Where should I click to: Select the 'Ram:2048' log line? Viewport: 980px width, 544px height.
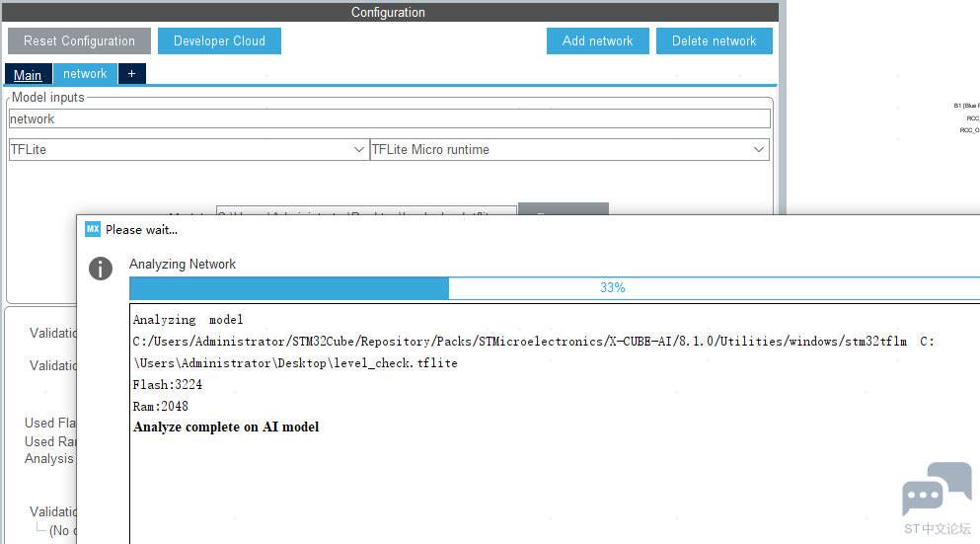click(x=161, y=407)
